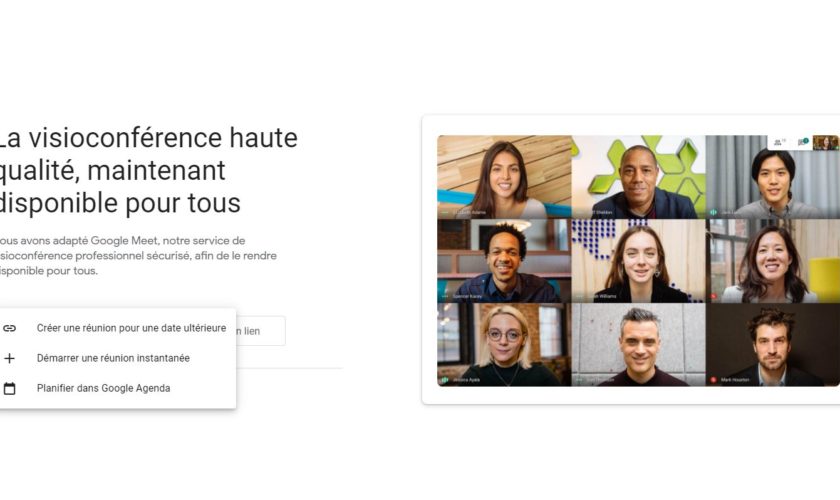Click the red muted mic icon on Mark's tile
Viewport: 840px width, 500px height.
tap(713, 379)
